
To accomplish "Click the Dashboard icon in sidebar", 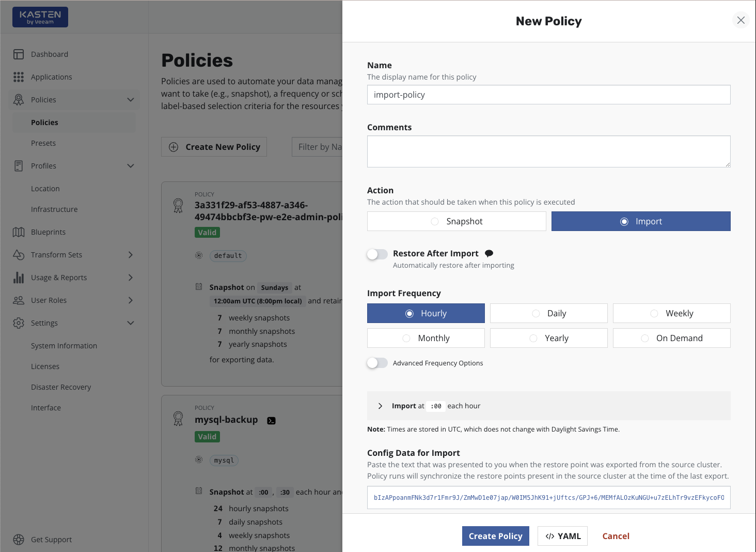I will tap(19, 54).
